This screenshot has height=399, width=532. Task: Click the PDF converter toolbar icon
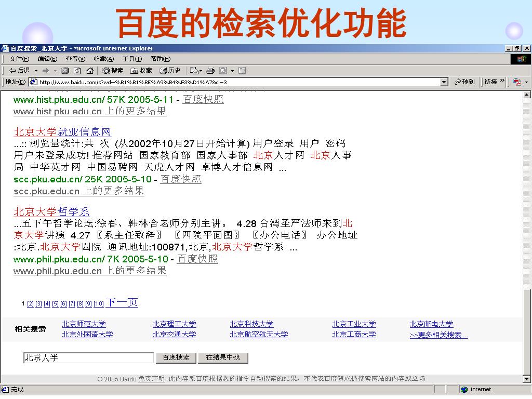(517, 82)
